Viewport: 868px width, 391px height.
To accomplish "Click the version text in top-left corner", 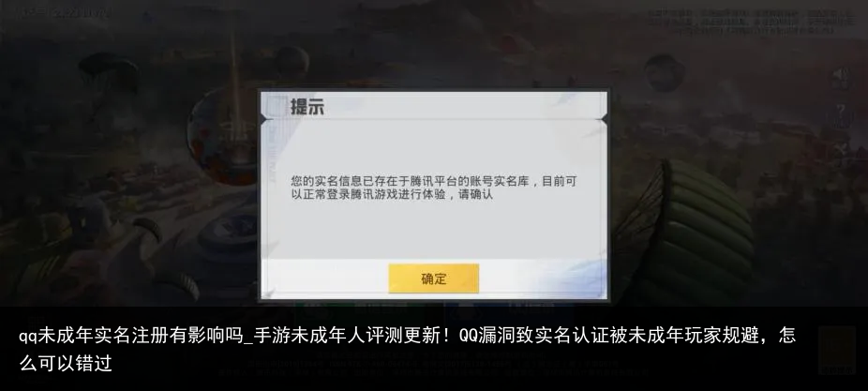I will 65,12.
